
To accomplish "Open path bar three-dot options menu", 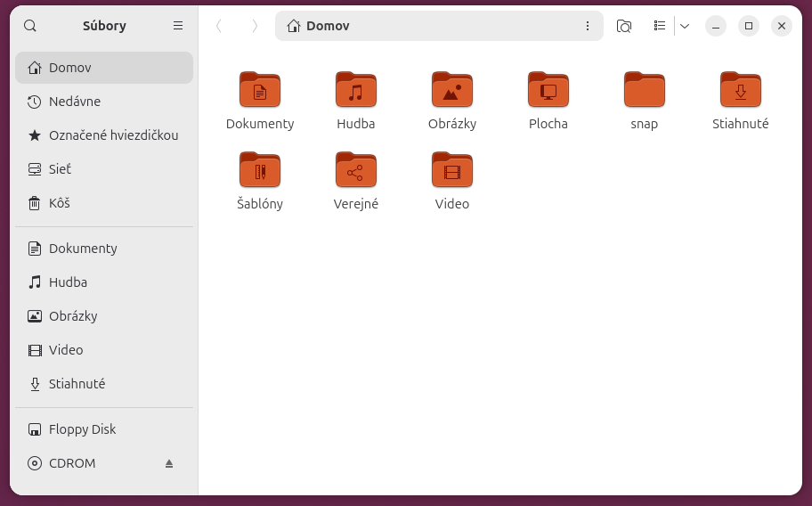I will pos(588,26).
